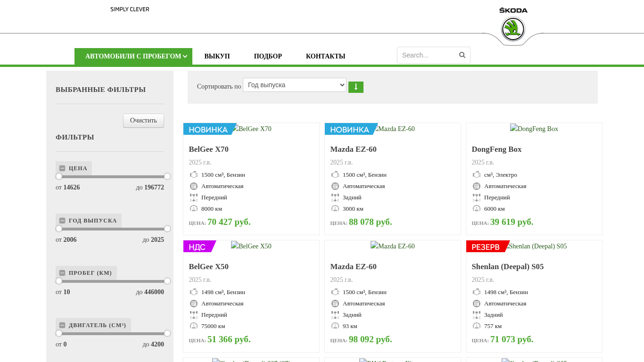
Task: Click the РЕЗЕРВ badge on Shenlan S05
Action: 486,247
